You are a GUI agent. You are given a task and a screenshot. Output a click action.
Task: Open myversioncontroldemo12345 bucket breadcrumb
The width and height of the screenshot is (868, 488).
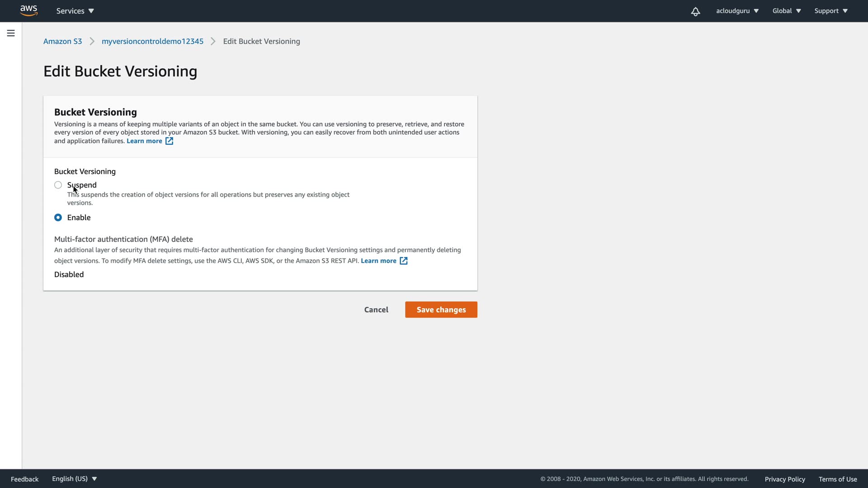[152, 41]
